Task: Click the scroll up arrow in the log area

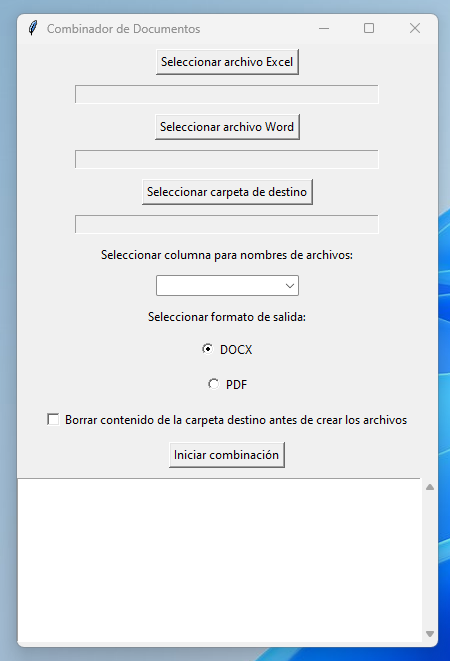Action: click(x=430, y=487)
